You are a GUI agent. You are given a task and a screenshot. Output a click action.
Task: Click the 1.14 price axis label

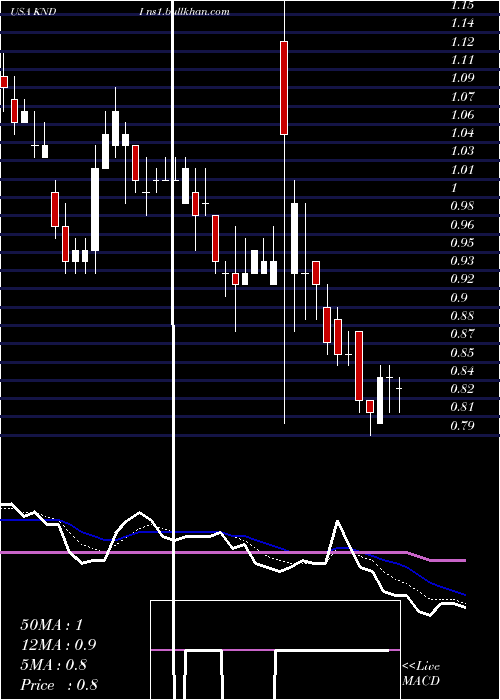tap(462, 23)
